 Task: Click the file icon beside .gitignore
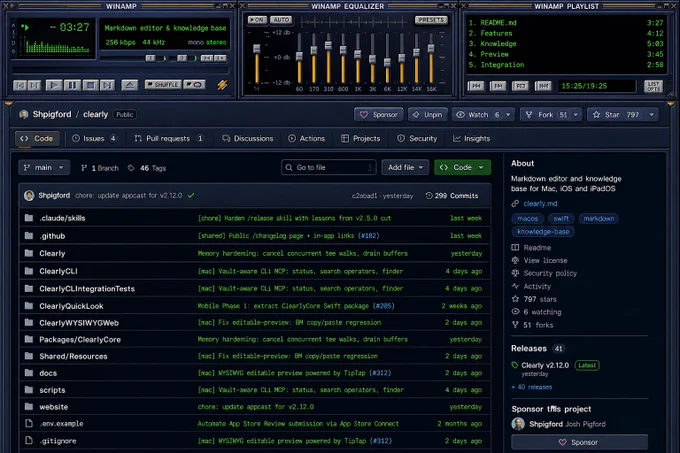[29, 440]
